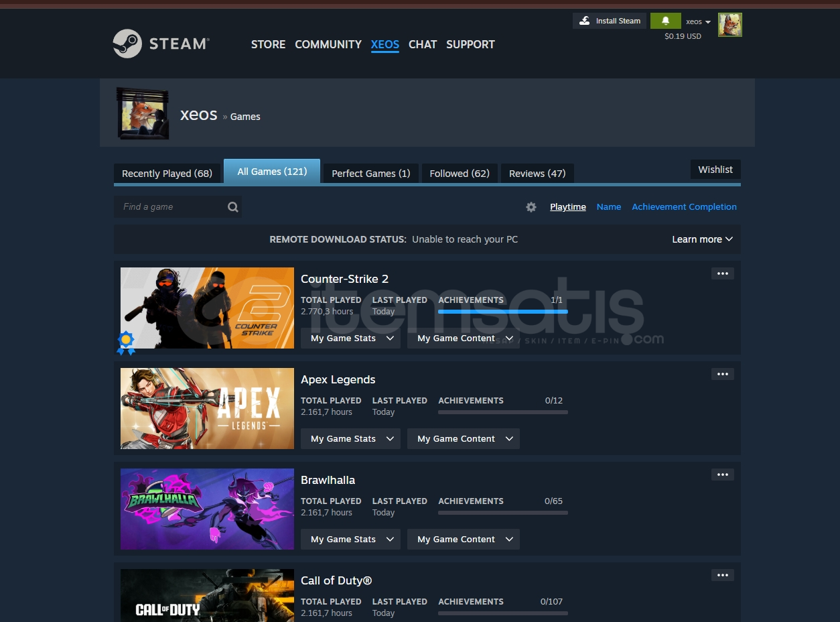Expand Learn more about remote download status

(702, 239)
